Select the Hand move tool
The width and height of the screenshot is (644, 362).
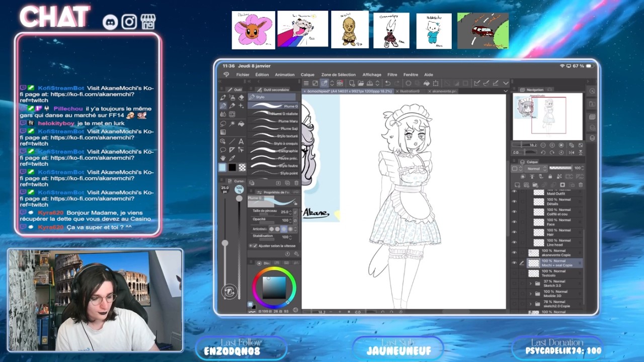point(223,158)
